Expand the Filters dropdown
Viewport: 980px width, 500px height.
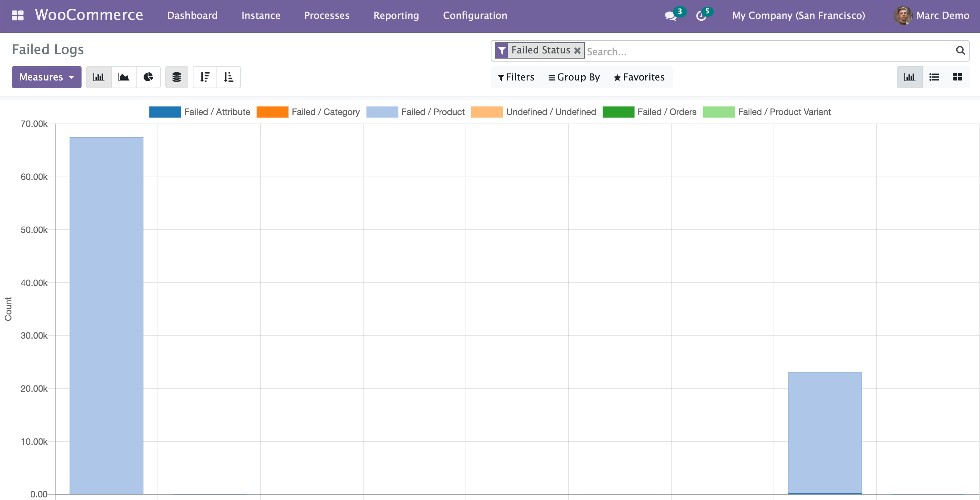click(516, 77)
